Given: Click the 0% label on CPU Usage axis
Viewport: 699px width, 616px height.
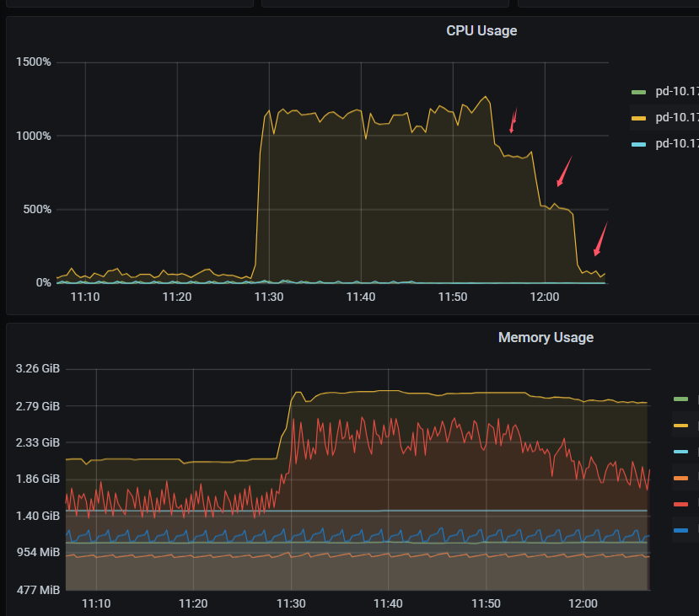Looking at the screenshot, I should 43,283.
